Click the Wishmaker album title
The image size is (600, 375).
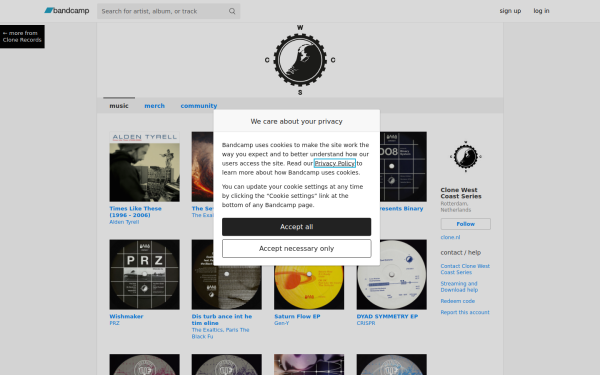click(126, 316)
